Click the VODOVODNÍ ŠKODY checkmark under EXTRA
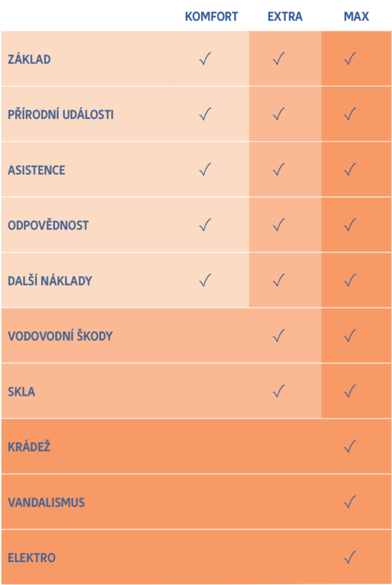 (x=278, y=335)
